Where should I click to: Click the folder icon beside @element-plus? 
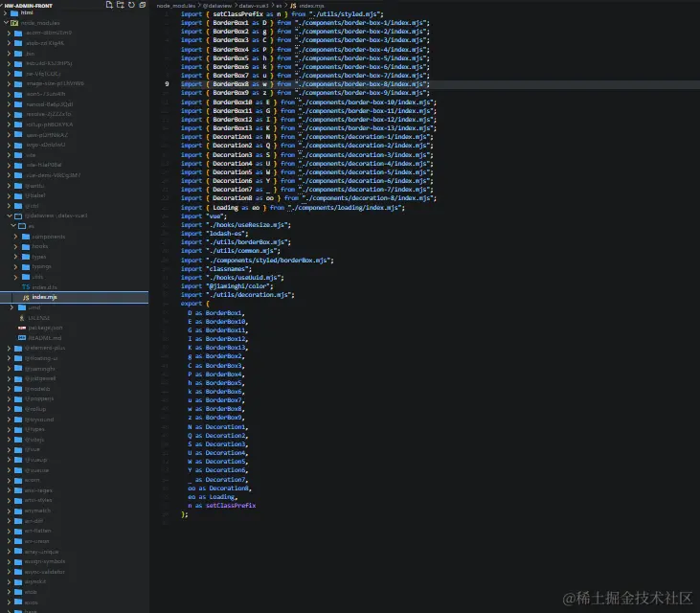18,349
